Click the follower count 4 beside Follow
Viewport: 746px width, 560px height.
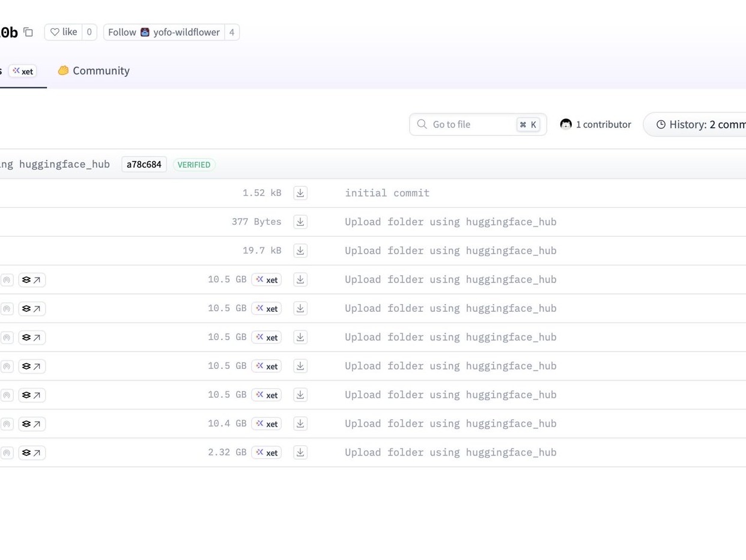pyautogui.click(x=232, y=32)
